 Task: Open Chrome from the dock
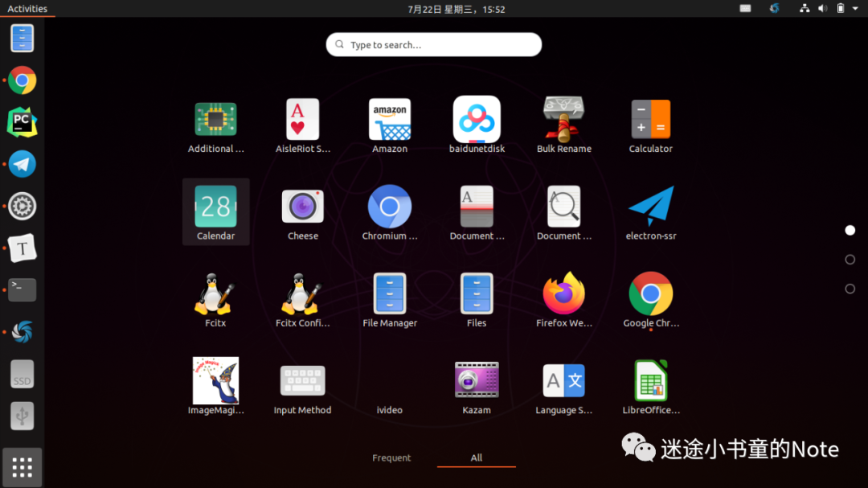point(23,80)
